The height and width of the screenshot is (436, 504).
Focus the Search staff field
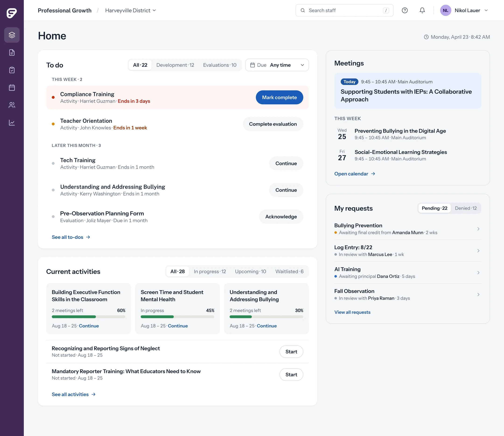coord(344,11)
